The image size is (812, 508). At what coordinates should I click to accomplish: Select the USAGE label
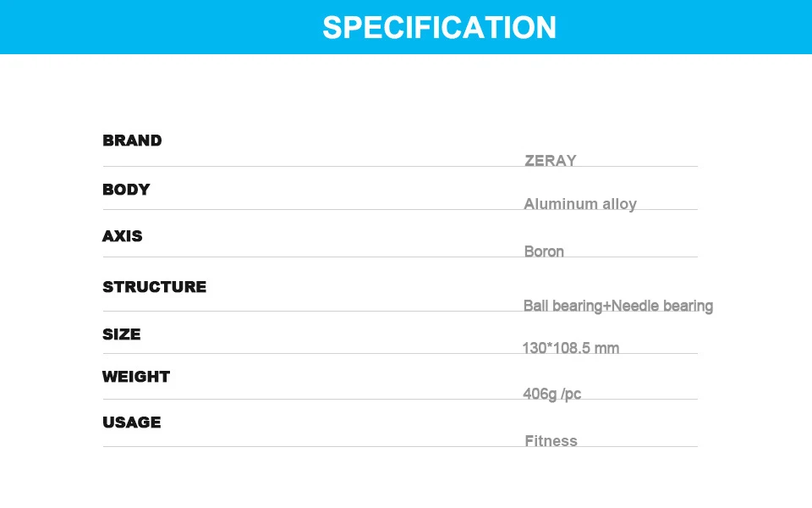tap(132, 422)
